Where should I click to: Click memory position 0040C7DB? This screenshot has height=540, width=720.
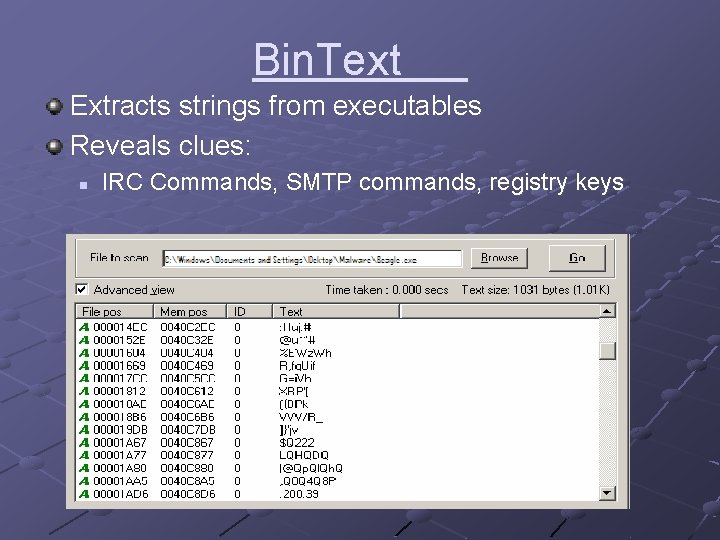coord(187,430)
